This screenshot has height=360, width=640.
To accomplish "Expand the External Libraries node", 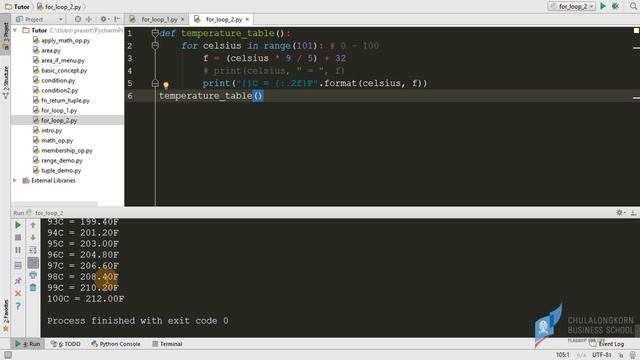I will tap(15, 180).
